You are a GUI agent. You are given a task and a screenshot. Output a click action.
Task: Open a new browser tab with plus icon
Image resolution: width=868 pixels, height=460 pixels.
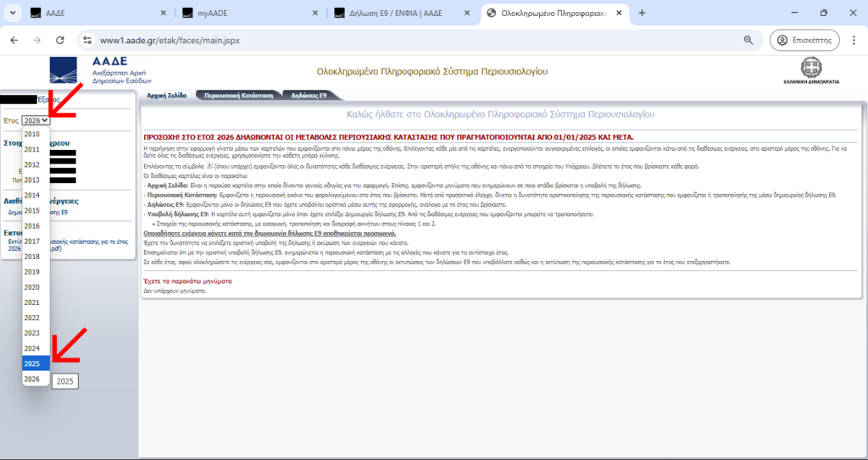[x=642, y=13]
